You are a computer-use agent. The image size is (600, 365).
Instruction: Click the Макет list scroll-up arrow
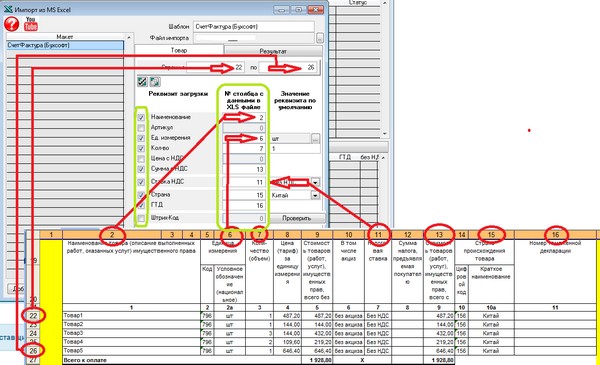pyautogui.click(x=129, y=37)
